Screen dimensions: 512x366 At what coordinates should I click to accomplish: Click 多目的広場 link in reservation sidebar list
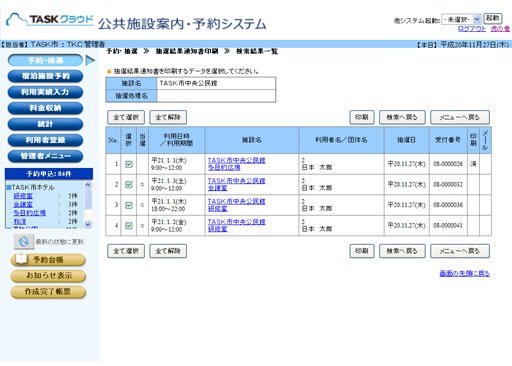(29, 213)
